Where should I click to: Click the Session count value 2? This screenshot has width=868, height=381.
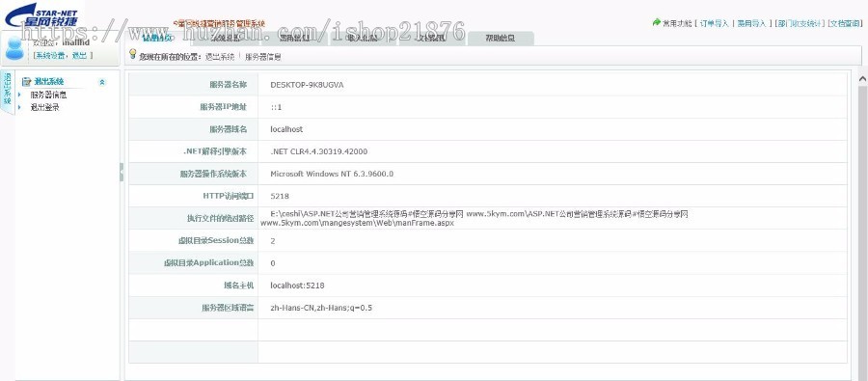(x=273, y=241)
